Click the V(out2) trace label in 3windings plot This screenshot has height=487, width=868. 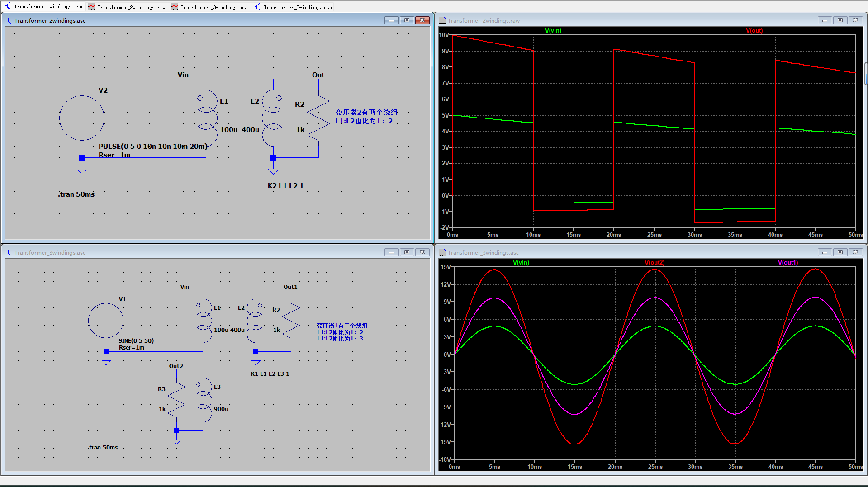(x=655, y=262)
